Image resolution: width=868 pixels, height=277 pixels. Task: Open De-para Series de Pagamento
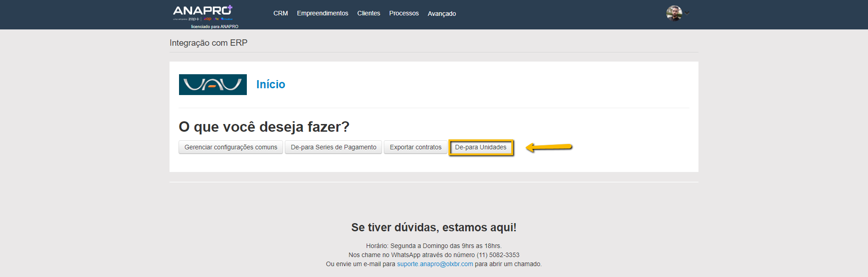333,147
